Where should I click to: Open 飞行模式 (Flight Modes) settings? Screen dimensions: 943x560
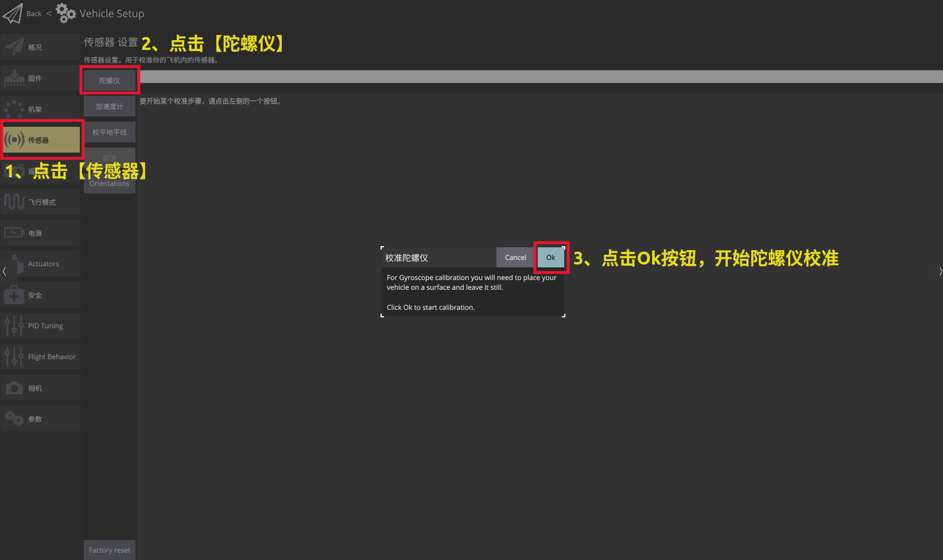(x=40, y=201)
